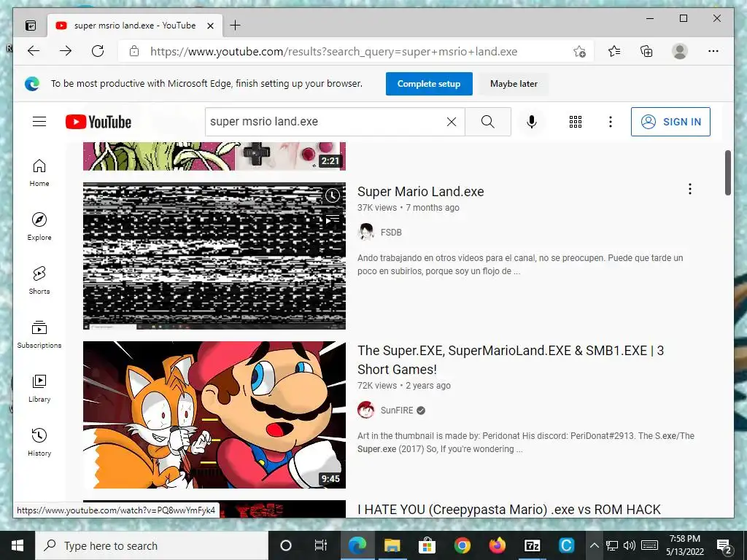
Task: Go forward to the next page
Action: click(x=65, y=51)
